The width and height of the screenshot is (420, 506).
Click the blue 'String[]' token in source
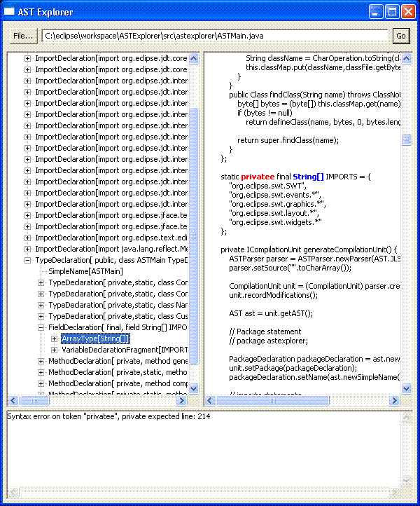click(x=308, y=177)
